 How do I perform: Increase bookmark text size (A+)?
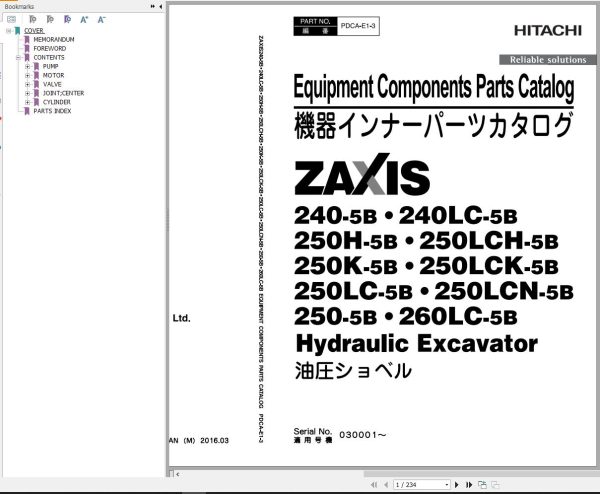(84, 19)
